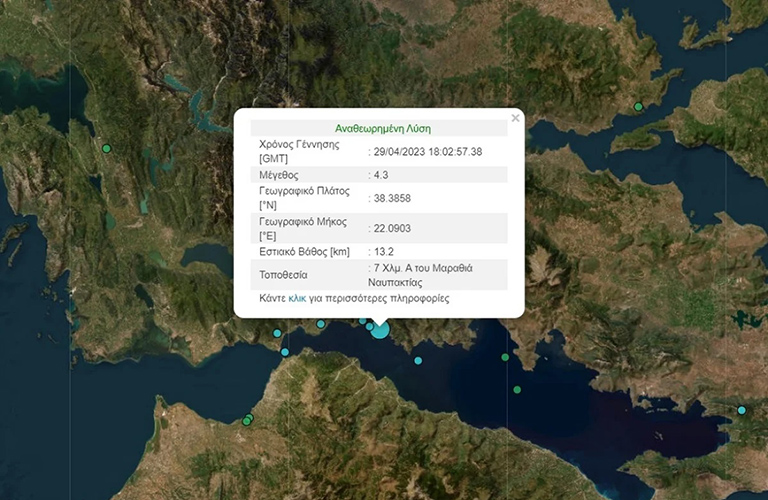
Task: Select the magnitude value '4.3'
Action: [381, 175]
